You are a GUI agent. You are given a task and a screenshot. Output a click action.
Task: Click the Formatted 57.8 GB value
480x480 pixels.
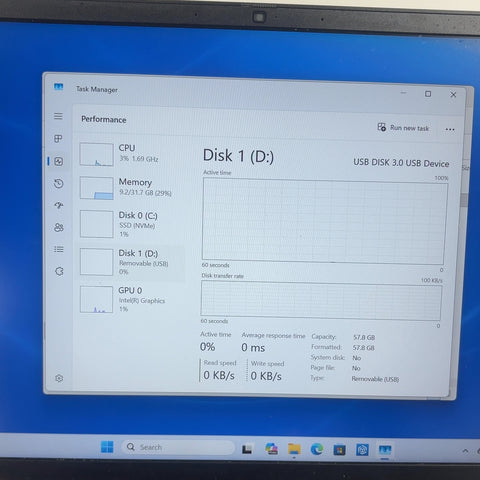[364, 348]
